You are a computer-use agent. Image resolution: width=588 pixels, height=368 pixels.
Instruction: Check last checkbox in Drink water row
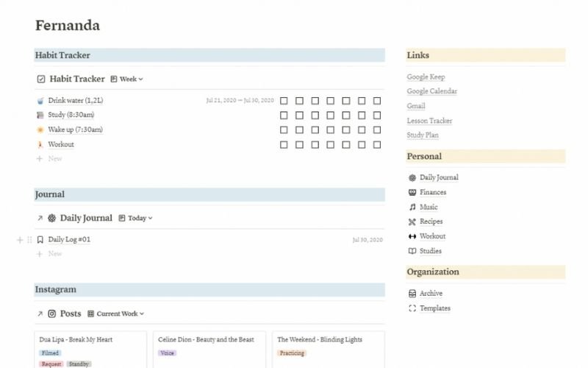[377, 101]
